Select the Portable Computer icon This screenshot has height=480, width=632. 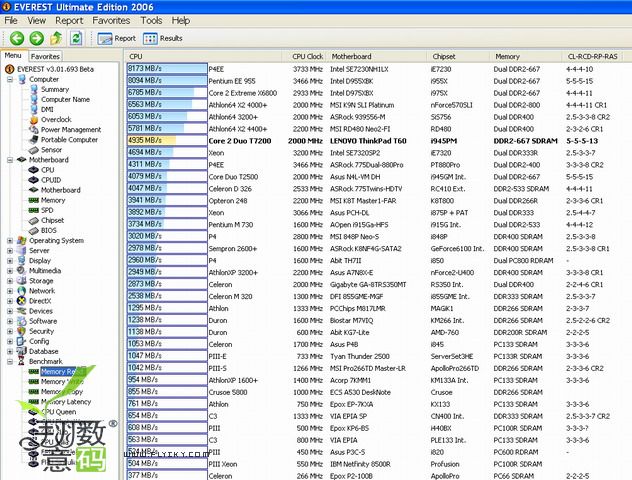click(x=34, y=140)
